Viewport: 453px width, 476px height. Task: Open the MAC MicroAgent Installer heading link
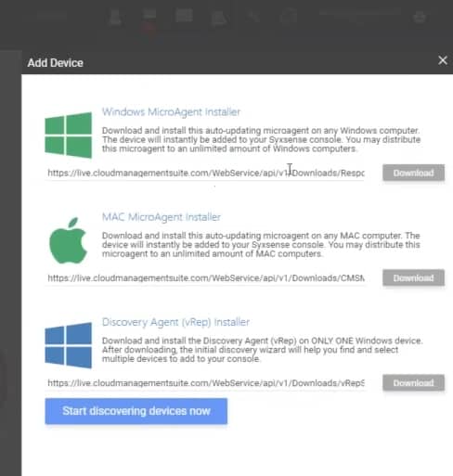click(x=162, y=217)
